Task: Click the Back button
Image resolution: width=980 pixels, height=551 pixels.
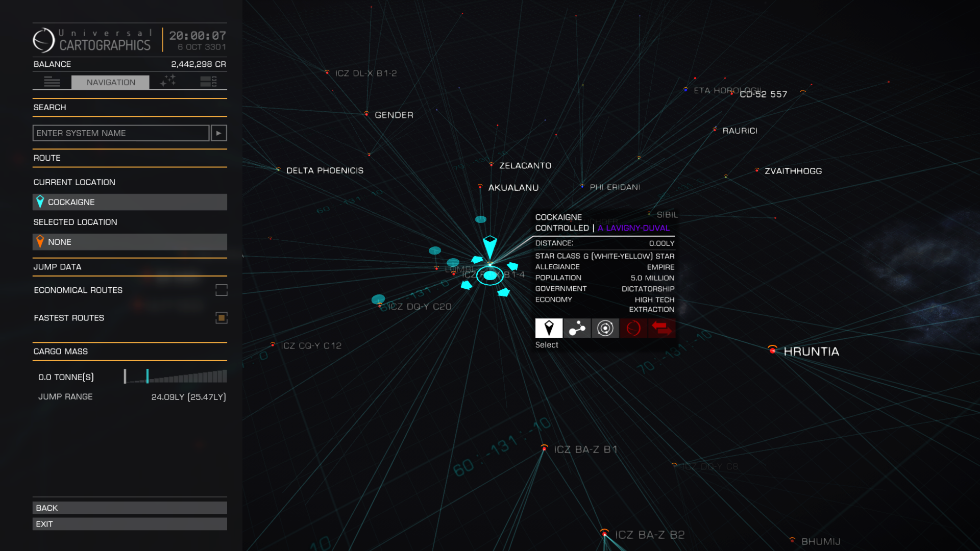Action: [130, 508]
